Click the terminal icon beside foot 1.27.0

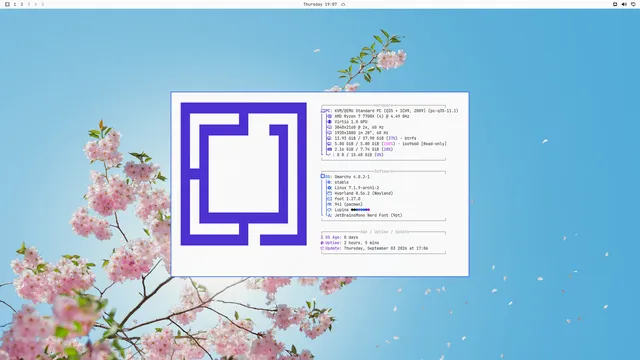[330, 199]
